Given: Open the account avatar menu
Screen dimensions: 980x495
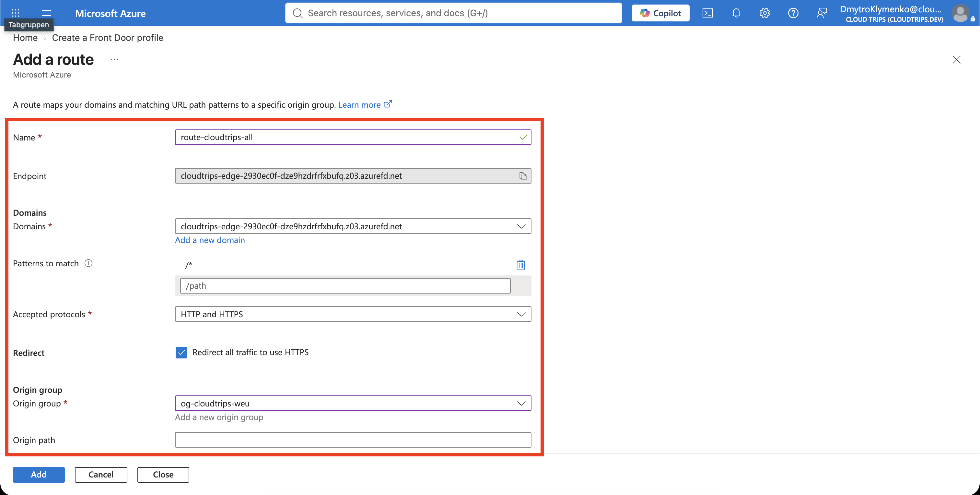Looking at the screenshot, I should coord(961,13).
